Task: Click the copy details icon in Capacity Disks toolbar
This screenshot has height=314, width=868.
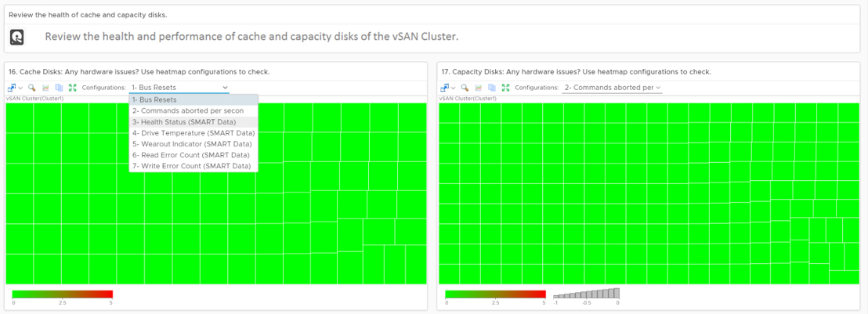Action: 491,88
